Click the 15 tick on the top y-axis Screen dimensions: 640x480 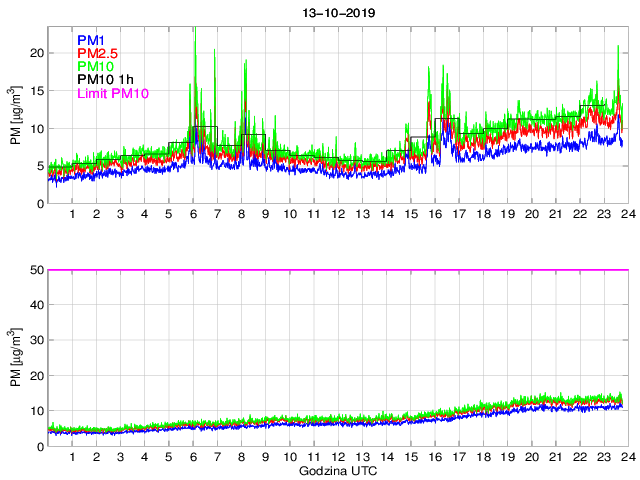tap(35, 90)
